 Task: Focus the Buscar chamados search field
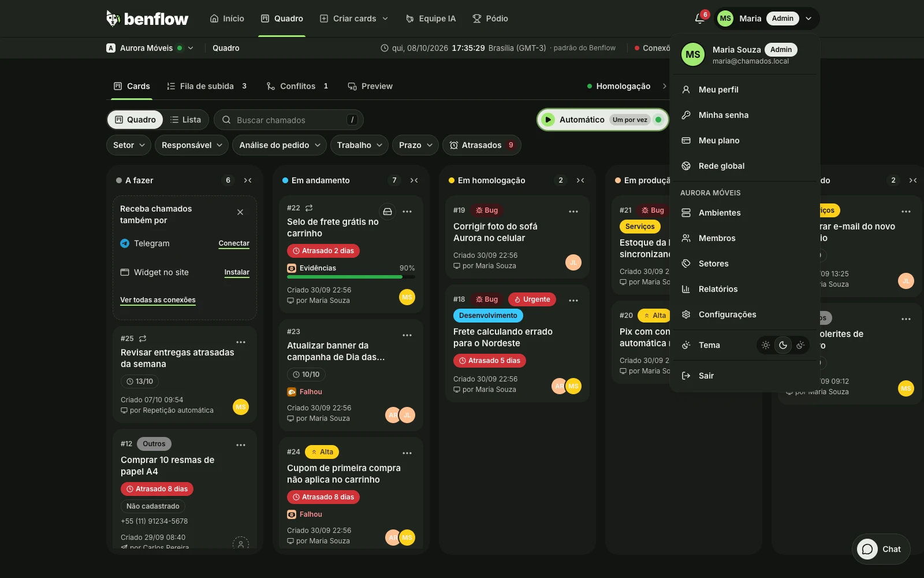(x=289, y=120)
